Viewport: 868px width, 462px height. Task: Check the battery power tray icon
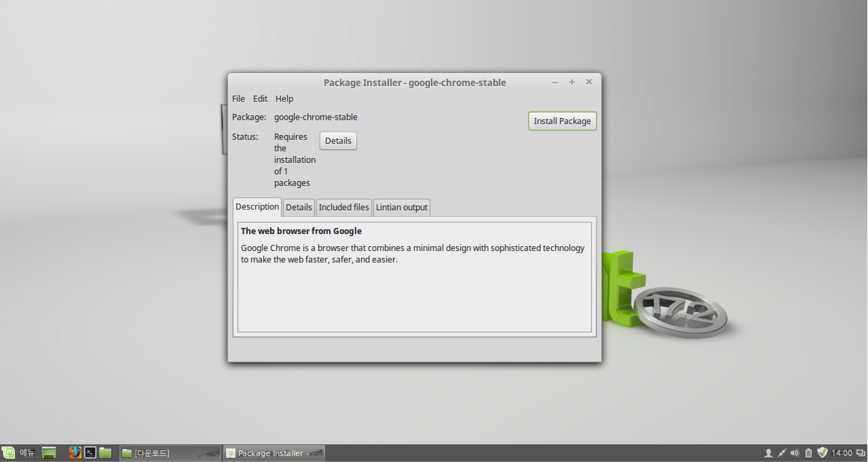(809, 453)
